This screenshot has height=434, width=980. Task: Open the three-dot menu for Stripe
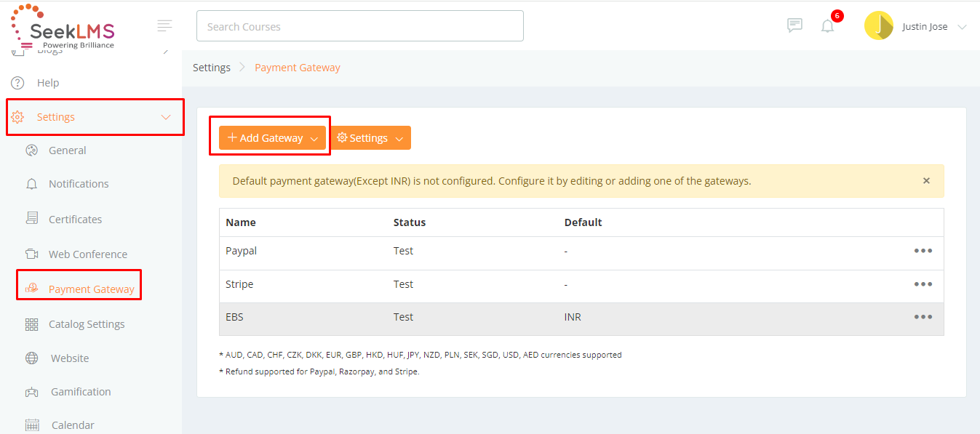coord(923,284)
